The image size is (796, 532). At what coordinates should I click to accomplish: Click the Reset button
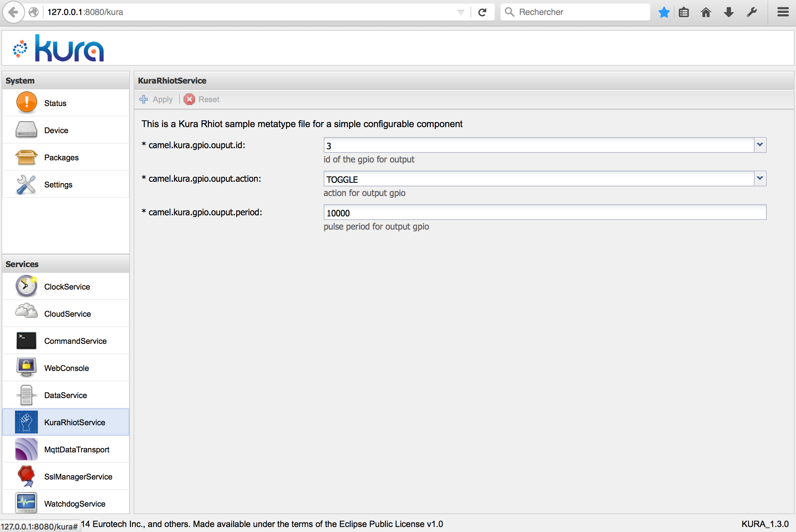coord(202,99)
